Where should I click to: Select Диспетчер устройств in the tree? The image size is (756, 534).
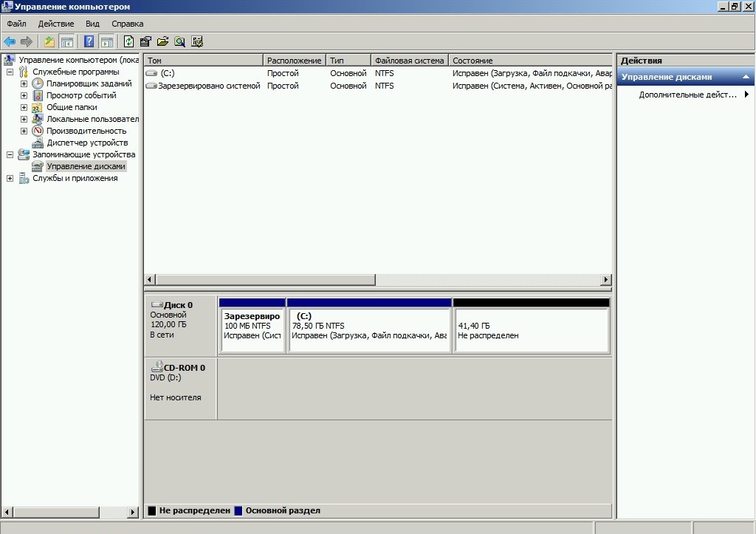click(x=87, y=143)
